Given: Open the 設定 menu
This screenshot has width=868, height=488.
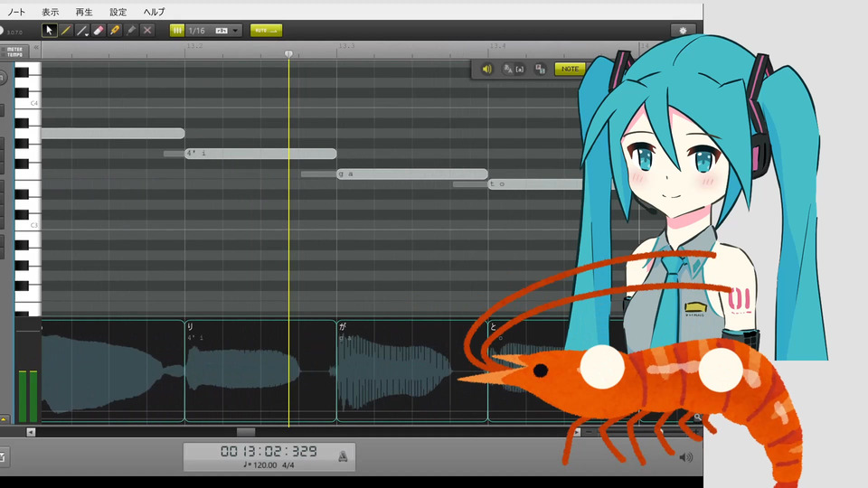Looking at the screenshot, I should 118,12.
